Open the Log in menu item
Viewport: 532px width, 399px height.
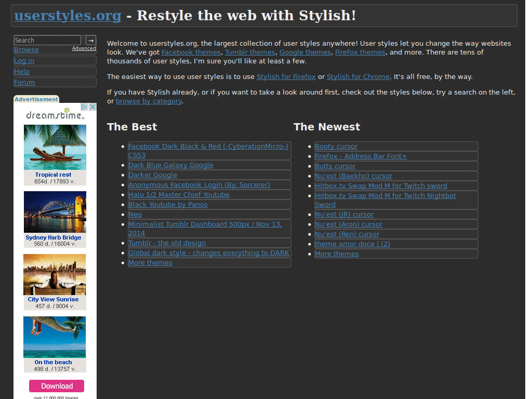(24, 60)
